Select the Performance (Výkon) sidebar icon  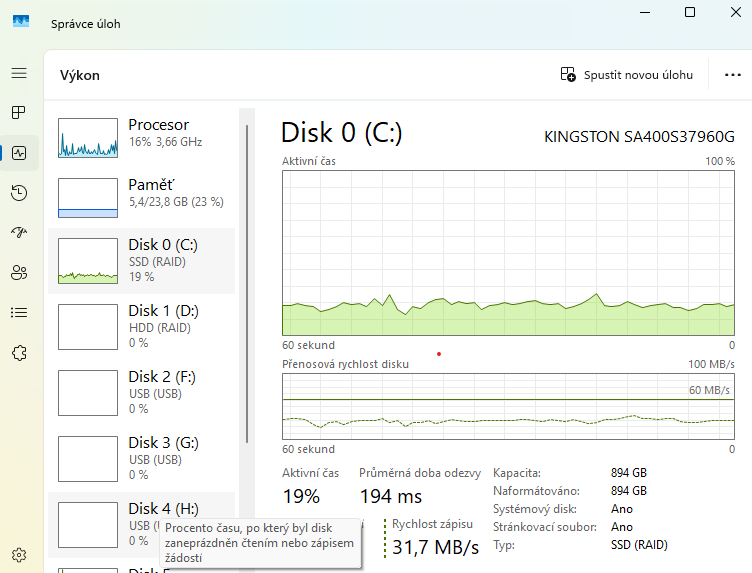tap(19, 153)
